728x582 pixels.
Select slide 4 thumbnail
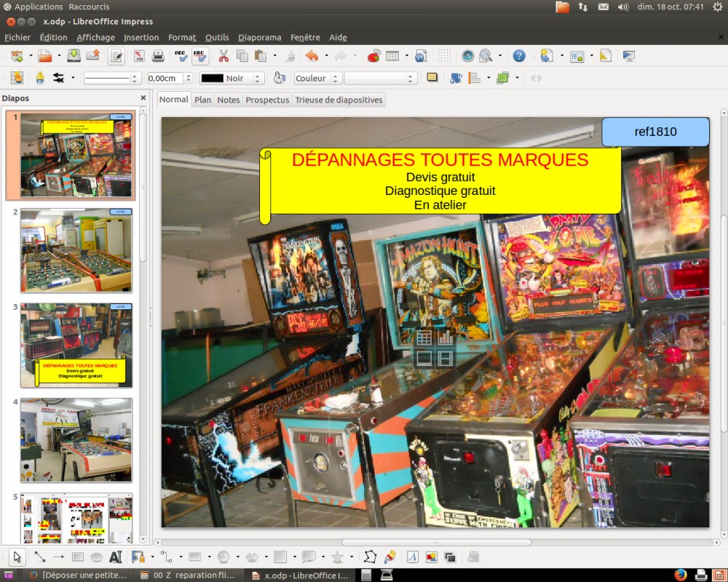tap(76, 440)
